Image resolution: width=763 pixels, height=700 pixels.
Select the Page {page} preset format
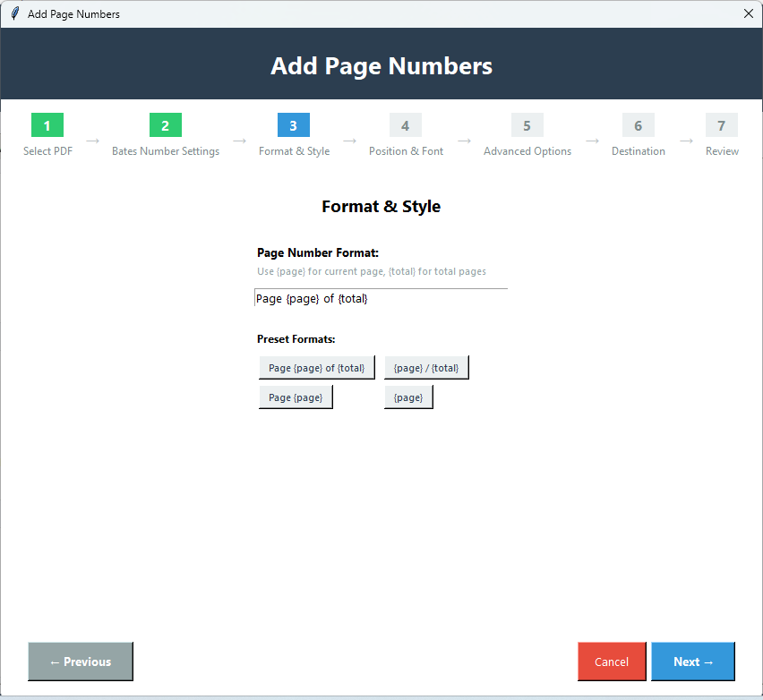(x=296, y=397)
